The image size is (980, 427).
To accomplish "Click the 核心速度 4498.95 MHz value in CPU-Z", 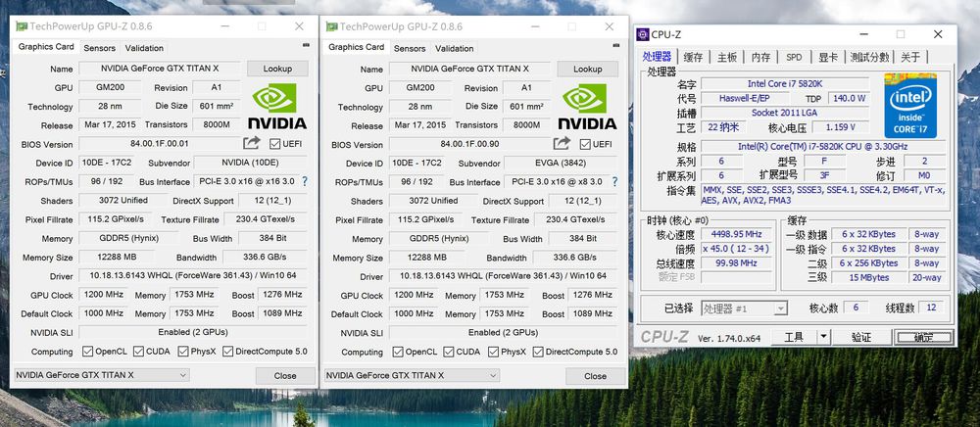I will [x=736, y=234].
